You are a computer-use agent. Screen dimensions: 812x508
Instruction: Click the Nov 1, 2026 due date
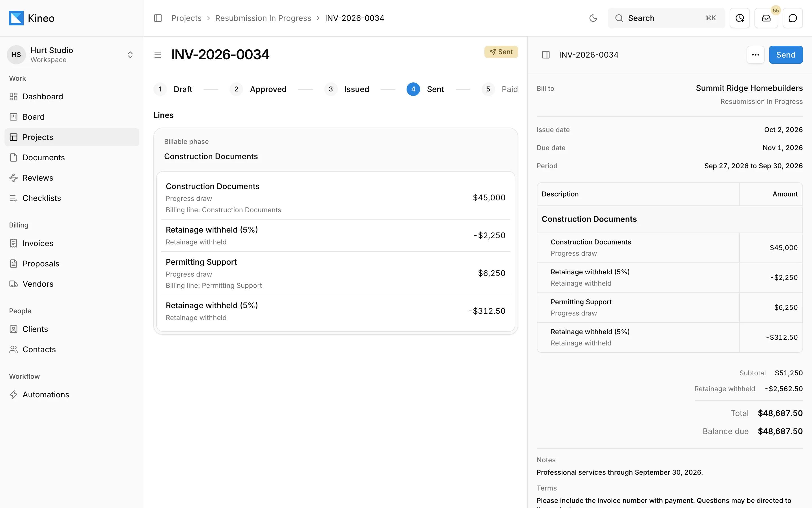point(782,148)
